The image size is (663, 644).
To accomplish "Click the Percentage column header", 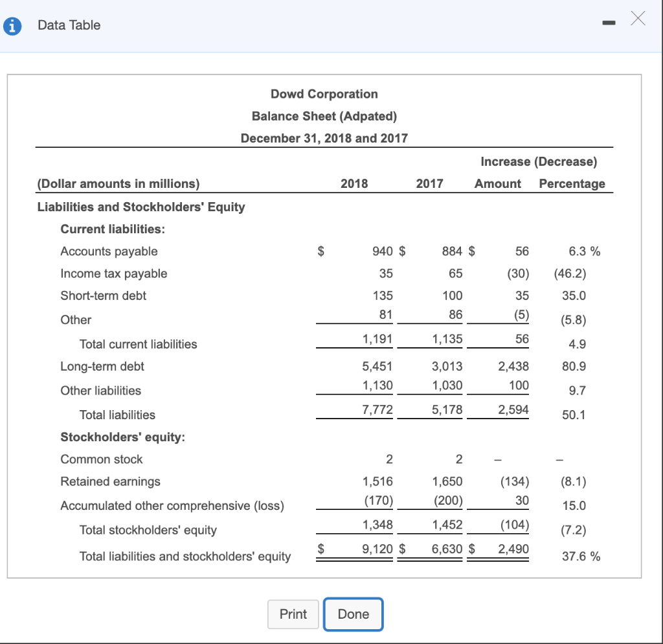I will (x=572, y=183).
